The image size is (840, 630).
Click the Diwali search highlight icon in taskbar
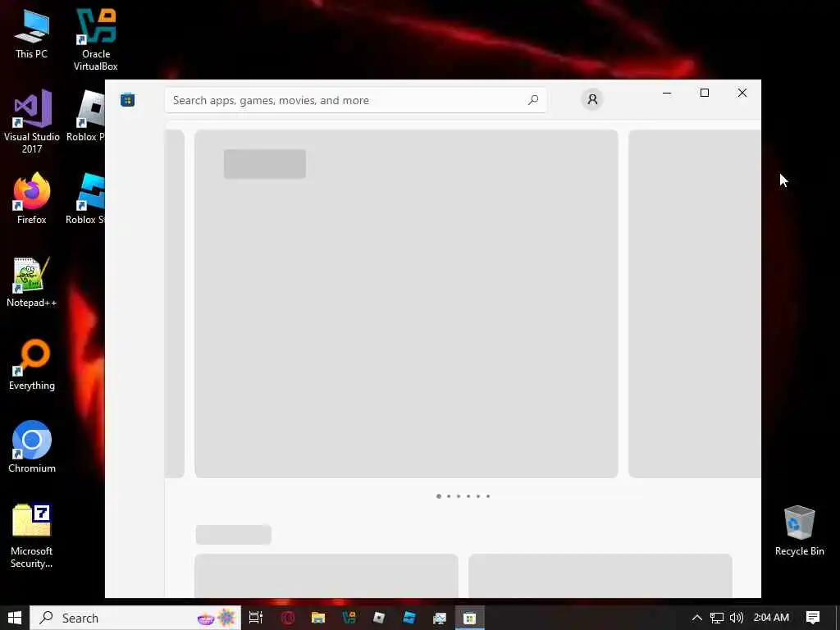point(217,619)
